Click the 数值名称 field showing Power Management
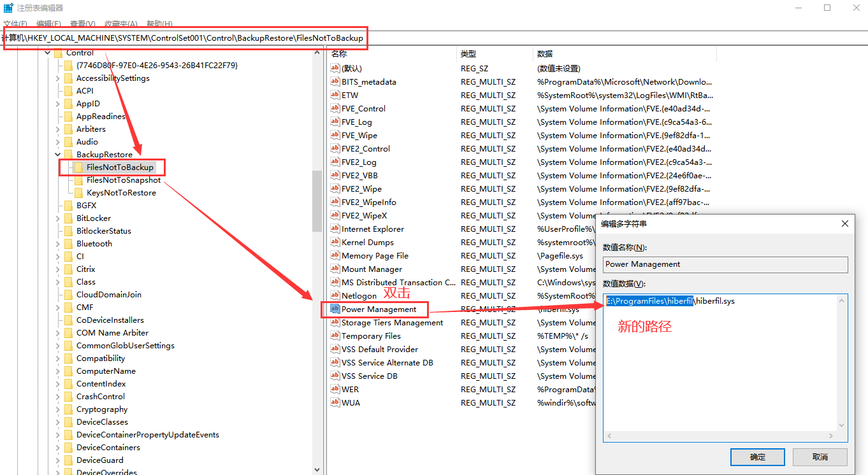Screen dimensions: 868x475 (725, 264)
